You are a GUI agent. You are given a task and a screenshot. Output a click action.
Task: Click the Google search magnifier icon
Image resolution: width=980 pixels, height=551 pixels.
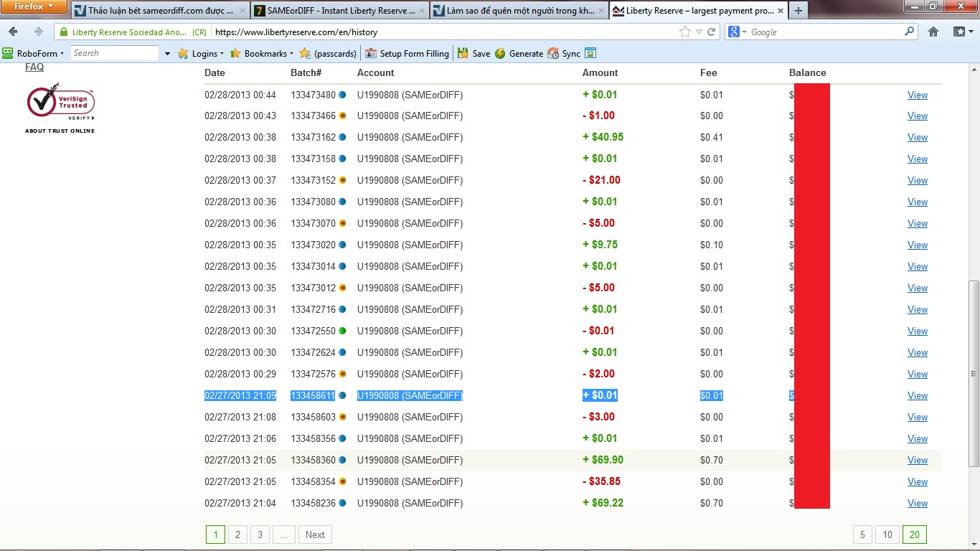(910, 32)
